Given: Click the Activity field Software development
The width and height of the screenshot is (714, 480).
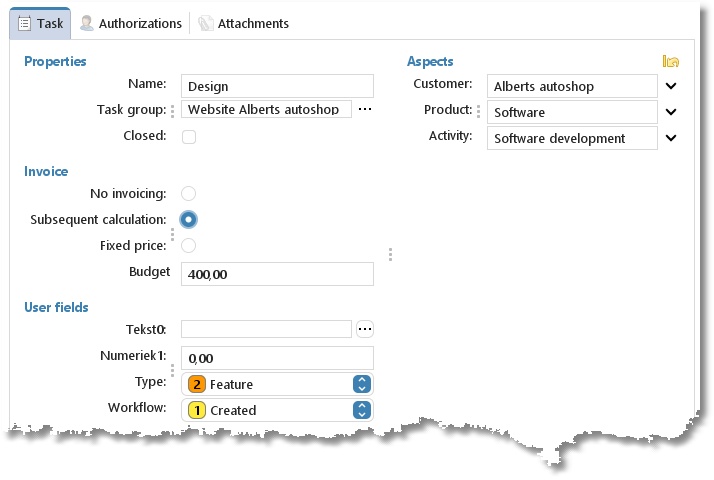Looking at the screenshot, I should point(572,138).
